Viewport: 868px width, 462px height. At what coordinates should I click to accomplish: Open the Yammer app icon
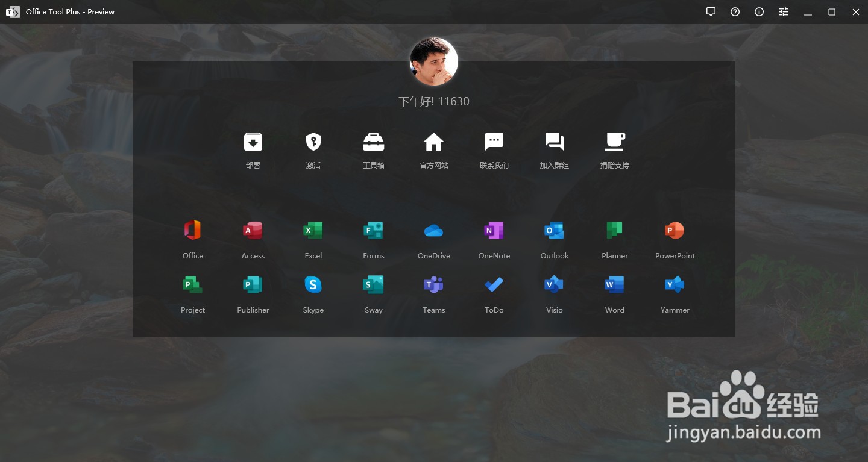tap(675, 284)
